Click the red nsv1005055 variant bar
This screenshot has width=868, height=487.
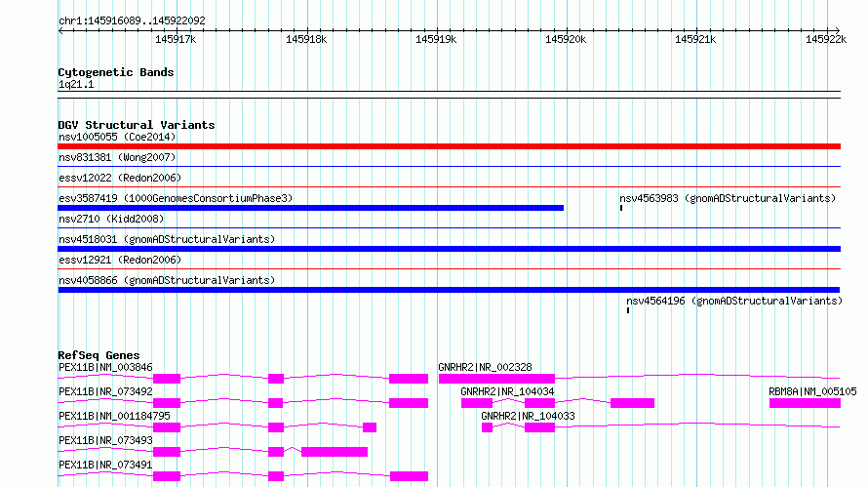449,146
